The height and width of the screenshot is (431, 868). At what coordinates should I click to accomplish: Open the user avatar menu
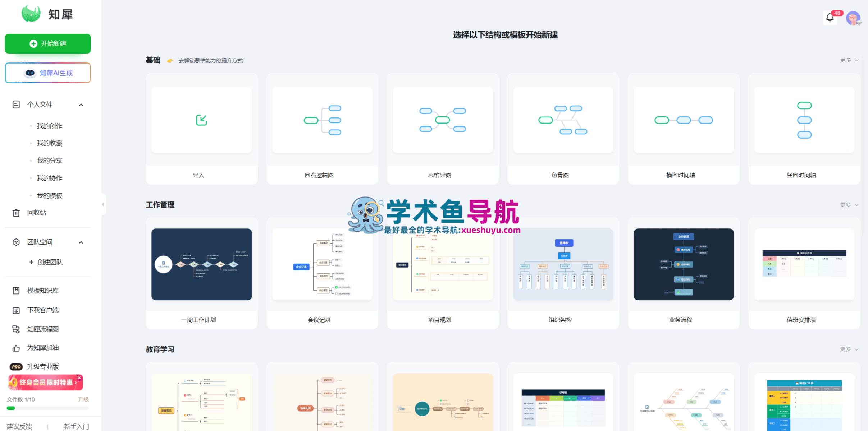point(853,18)
